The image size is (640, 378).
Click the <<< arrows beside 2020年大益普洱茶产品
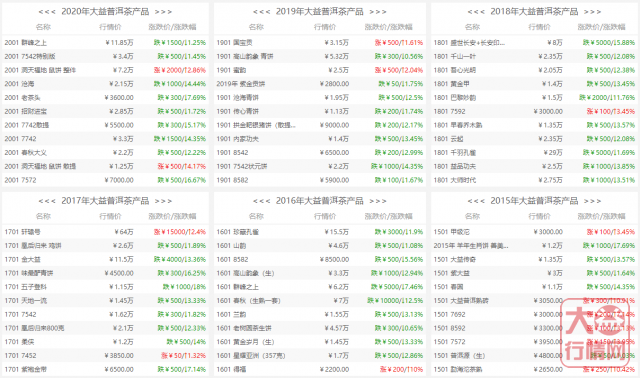[x=47, y=12]
